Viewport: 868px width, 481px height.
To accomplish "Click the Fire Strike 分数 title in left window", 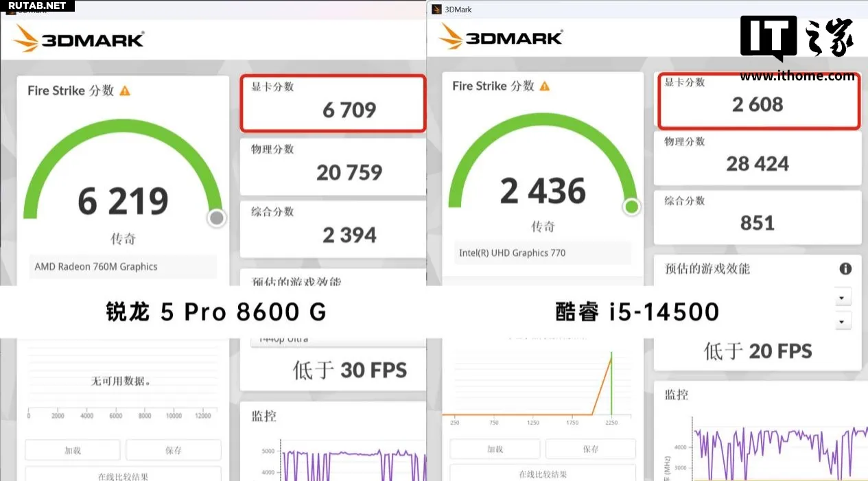I will [71, 91].
